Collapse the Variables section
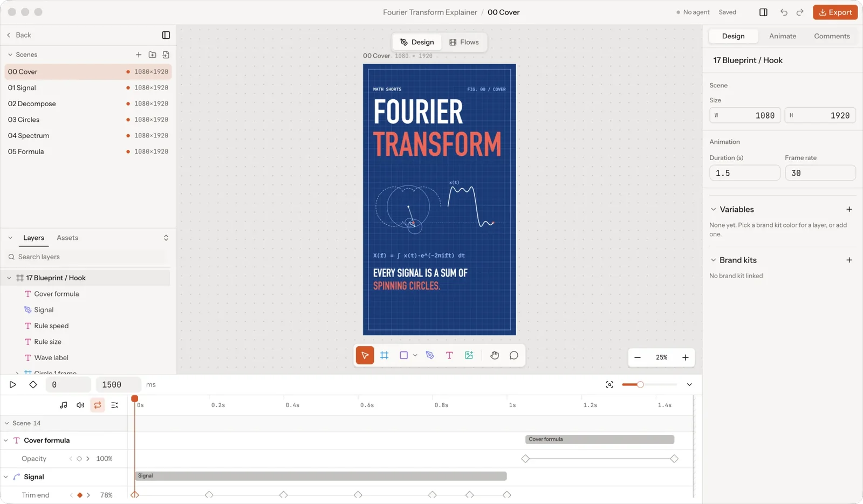Screen dimensions: 863x504 [x=713, y=209]
